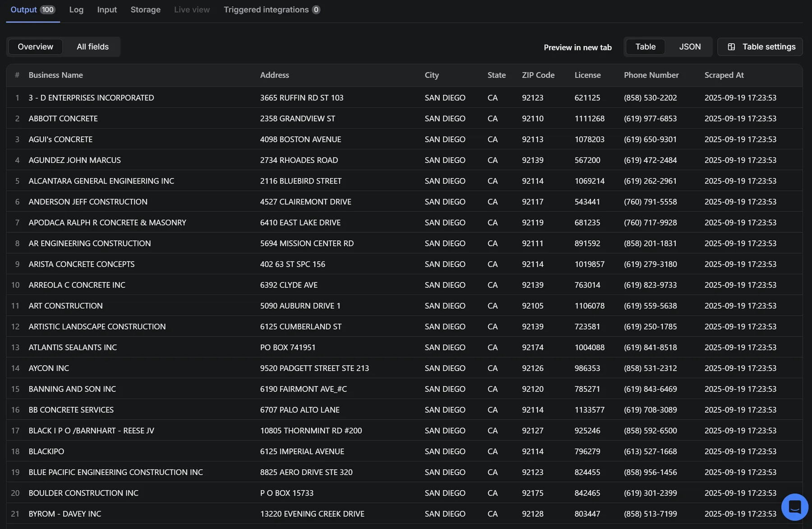Select the All fields view toggle
The image size is (812, 529).
[92, 47]
